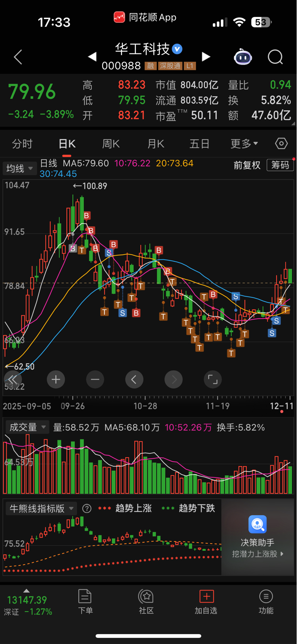Jump to earliest data with double chevron
297x644 pixels.
click(x=13, y=379)
